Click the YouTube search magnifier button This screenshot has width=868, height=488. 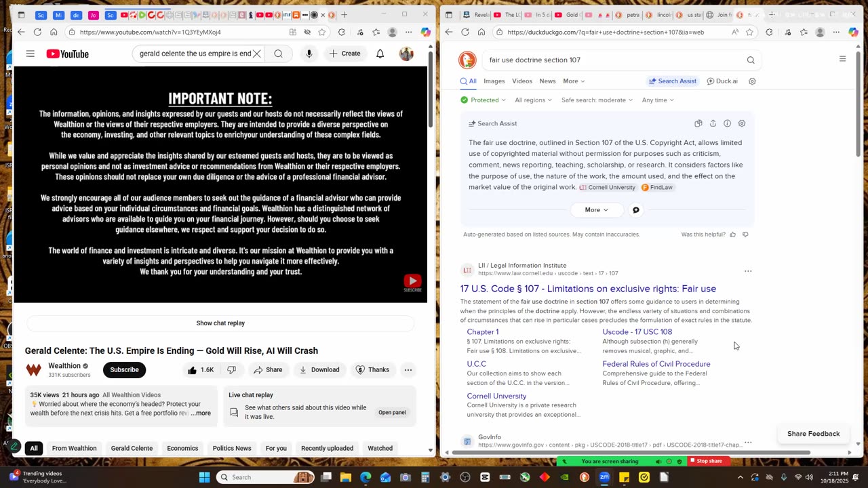[278, 54]
